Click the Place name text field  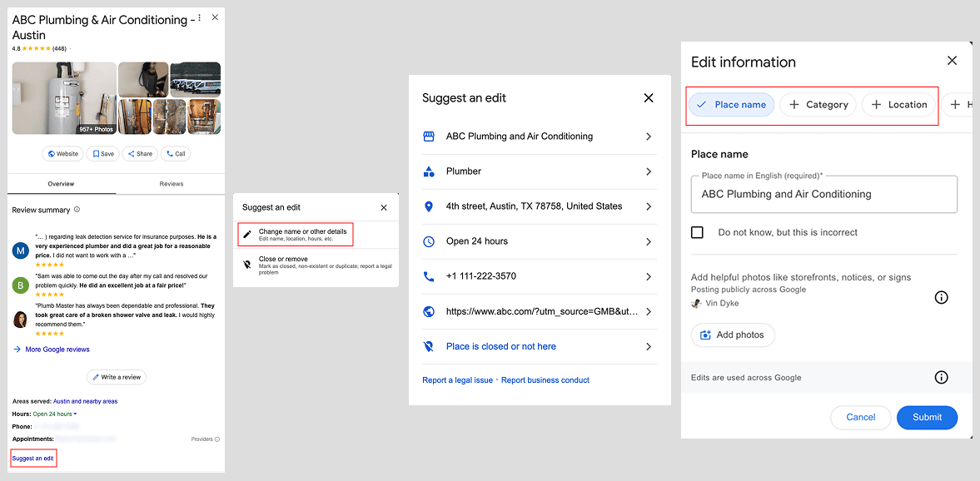pos(823,195)
